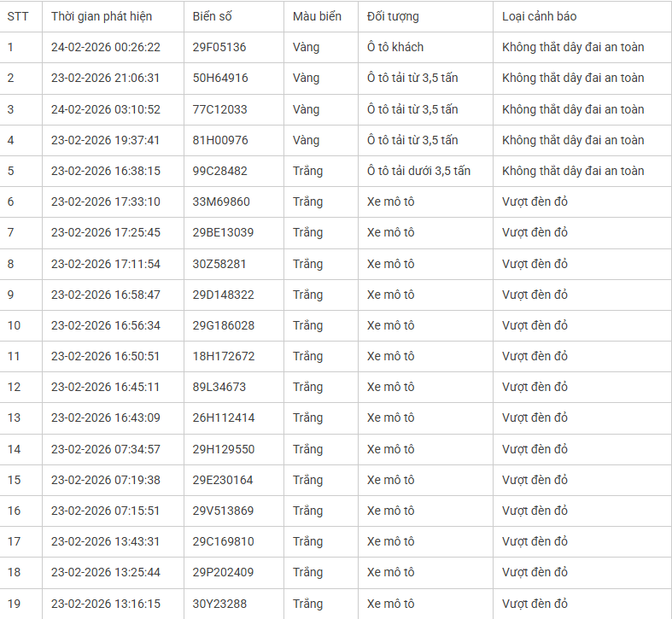Select plate 99C28482 in the table

[220, 171]
